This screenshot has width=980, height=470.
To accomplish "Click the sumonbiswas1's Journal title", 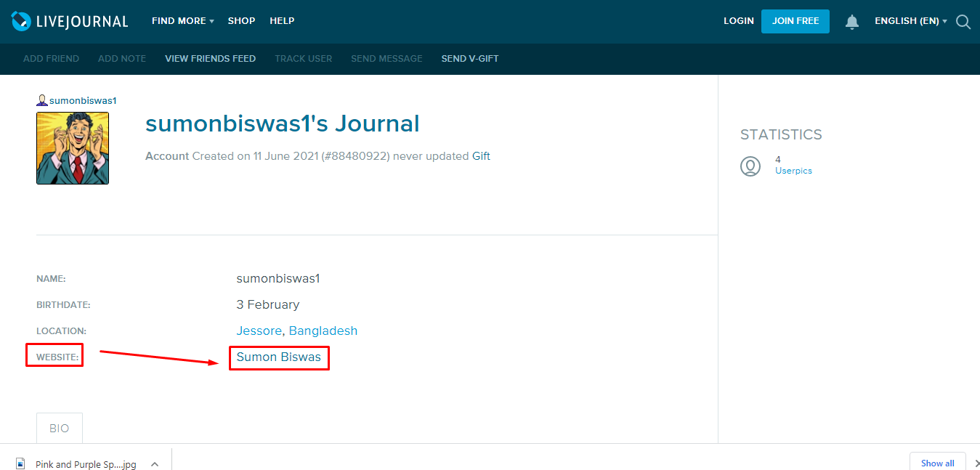I will [x=283, y=123].
